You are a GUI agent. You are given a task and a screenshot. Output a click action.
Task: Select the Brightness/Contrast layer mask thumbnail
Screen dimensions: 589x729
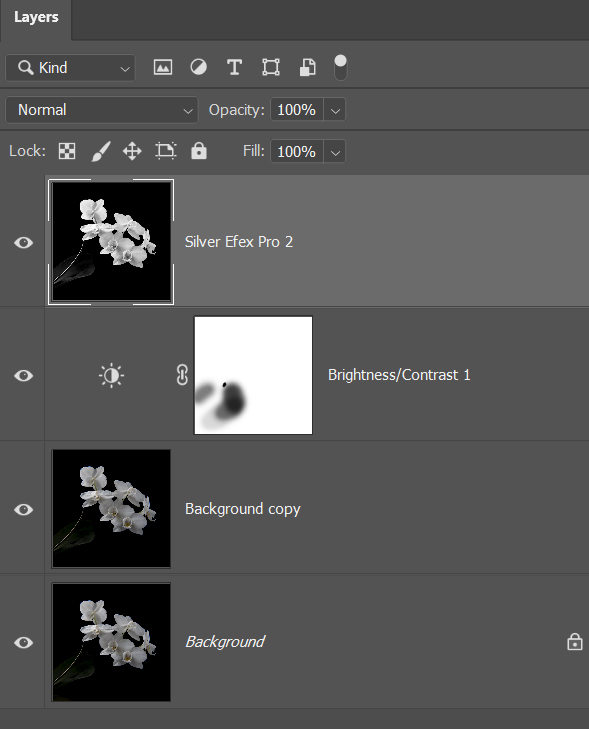click(x=253, y=375)
